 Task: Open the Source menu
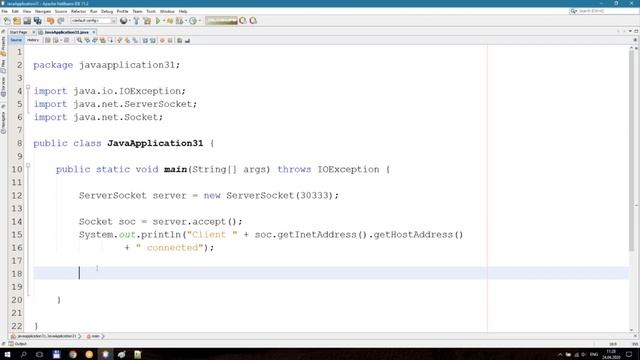pos(61,11)
